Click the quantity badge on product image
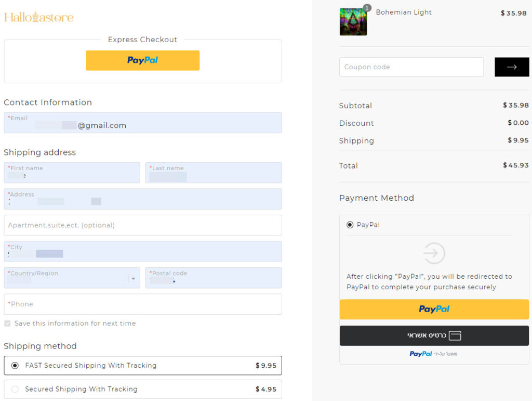532x401 pixels. pyautogui.click(x=367, y=8)
